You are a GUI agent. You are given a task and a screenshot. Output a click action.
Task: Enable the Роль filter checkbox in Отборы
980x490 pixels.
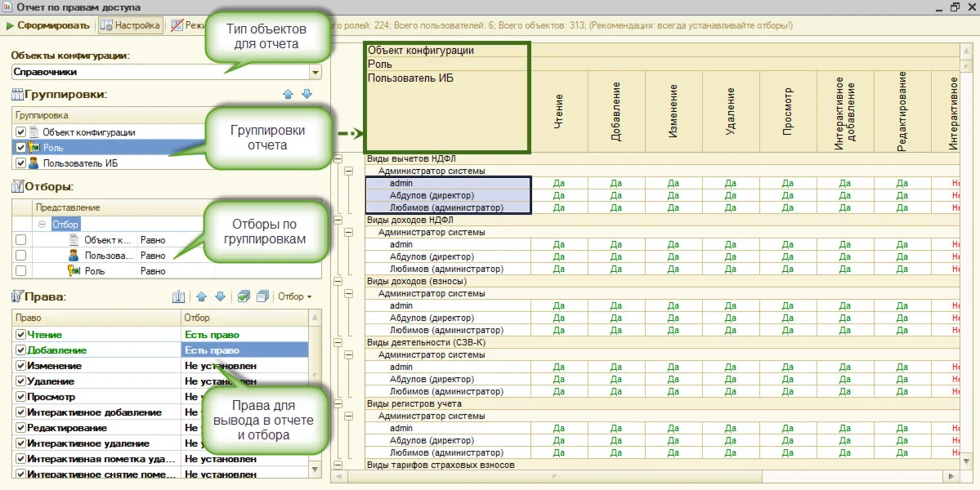point(21,270)
